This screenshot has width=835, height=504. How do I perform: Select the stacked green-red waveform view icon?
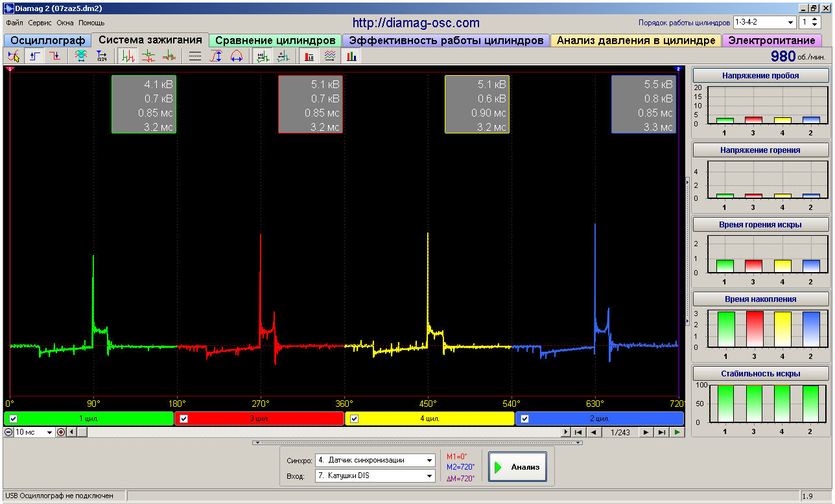click(x=148, y=56)
